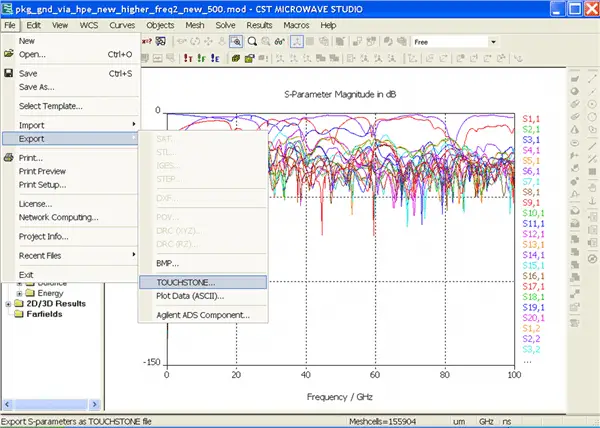Select the Cone shape tool in right toolbar
This screenshot has width=600, height=428.
[x=575, y=130]
